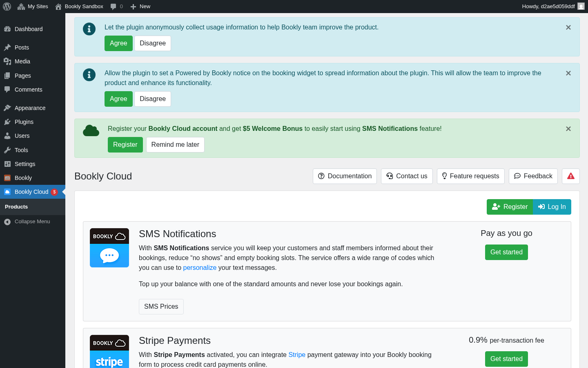Click the Tools wrench icon

tap(7, 150)
